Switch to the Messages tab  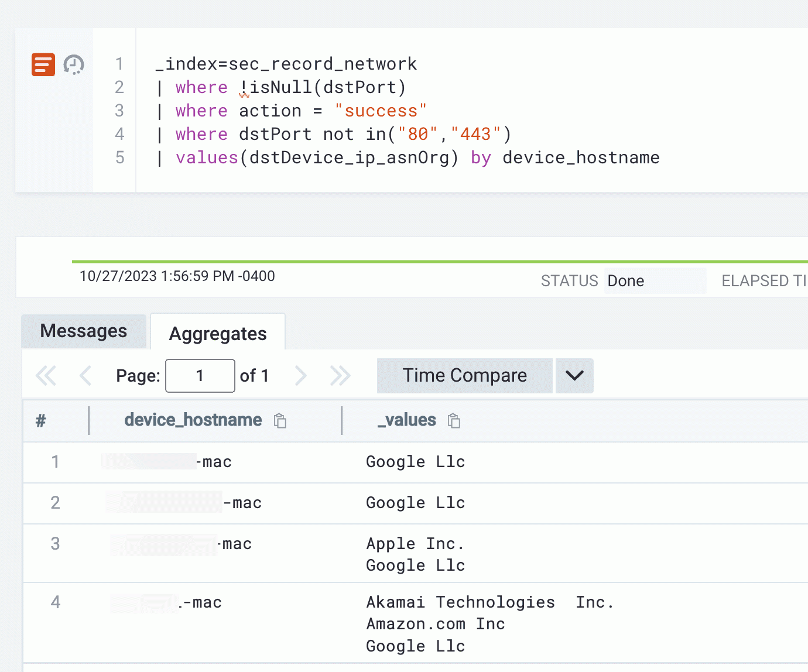[x=84, y=331]
